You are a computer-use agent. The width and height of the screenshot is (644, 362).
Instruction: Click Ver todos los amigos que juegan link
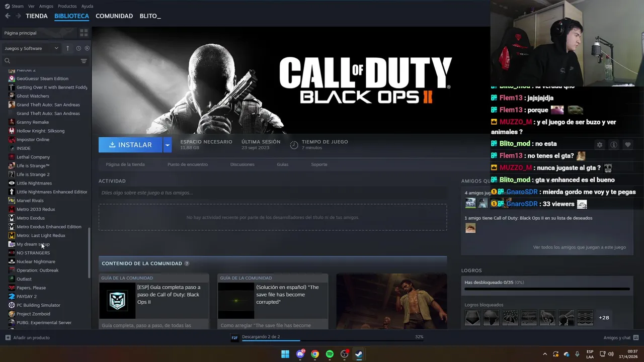[x=580, y=247]
